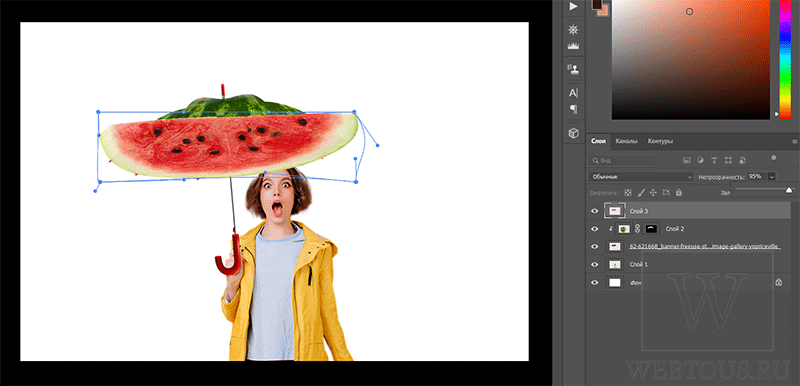Select the 62-621668_banner layer thumbnail
The image size is (800, 386).
(615, 247)
